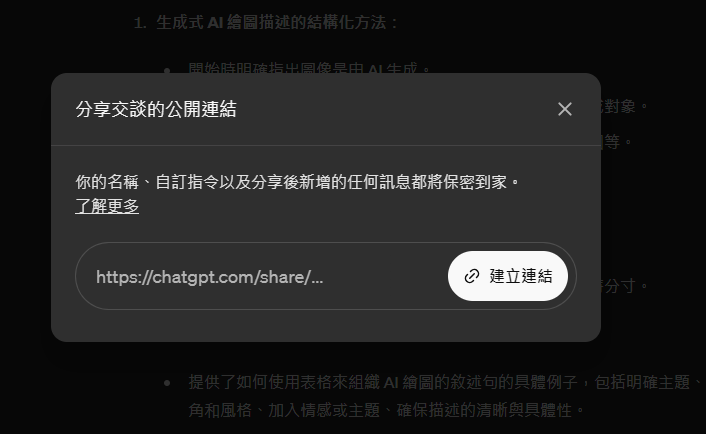Click the 建立連結 button
706x434 pixels.
508,276
